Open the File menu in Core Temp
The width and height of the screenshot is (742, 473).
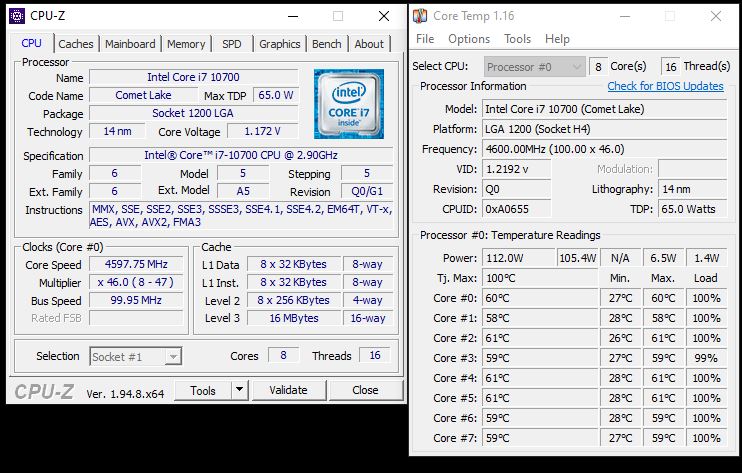click(x=425, y=39)
